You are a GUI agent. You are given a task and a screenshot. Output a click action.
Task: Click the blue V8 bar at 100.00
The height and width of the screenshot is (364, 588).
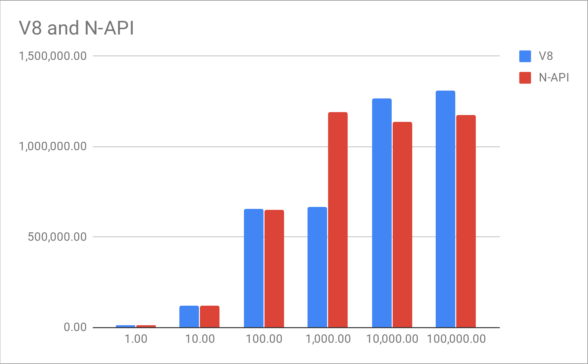click(253, 268)
